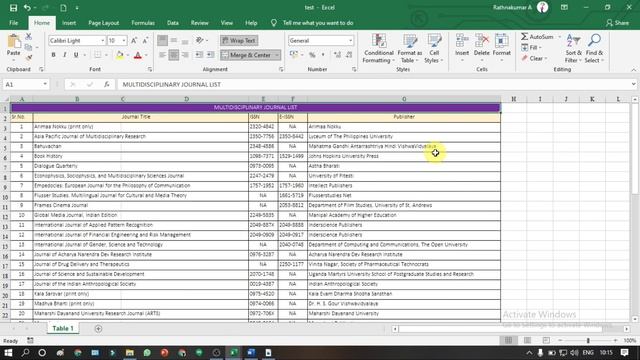
Task: Activate the Format Painter brush
Action: point(29,58)
